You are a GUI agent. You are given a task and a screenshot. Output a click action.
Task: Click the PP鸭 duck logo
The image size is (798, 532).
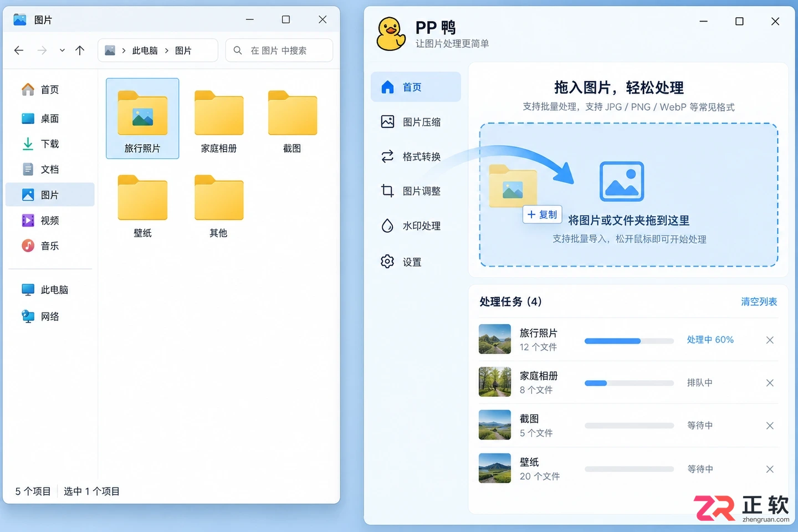click(x=391, y=34)
